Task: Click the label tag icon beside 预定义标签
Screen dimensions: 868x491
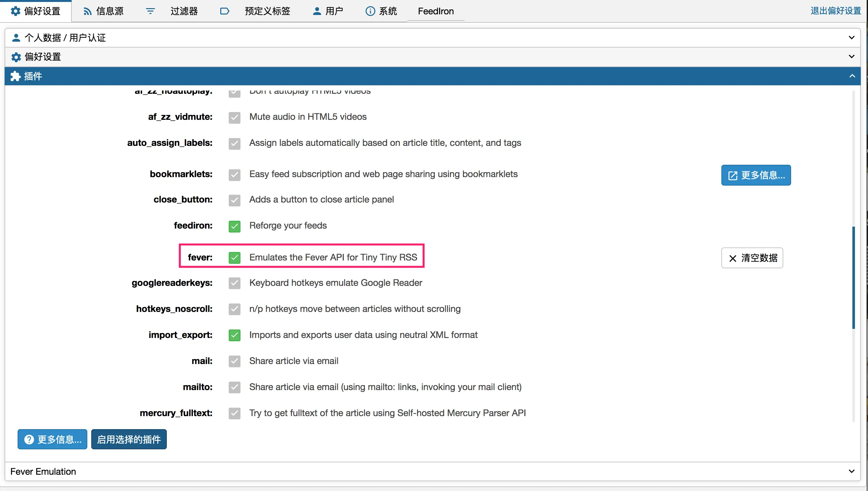Action: 224,11
